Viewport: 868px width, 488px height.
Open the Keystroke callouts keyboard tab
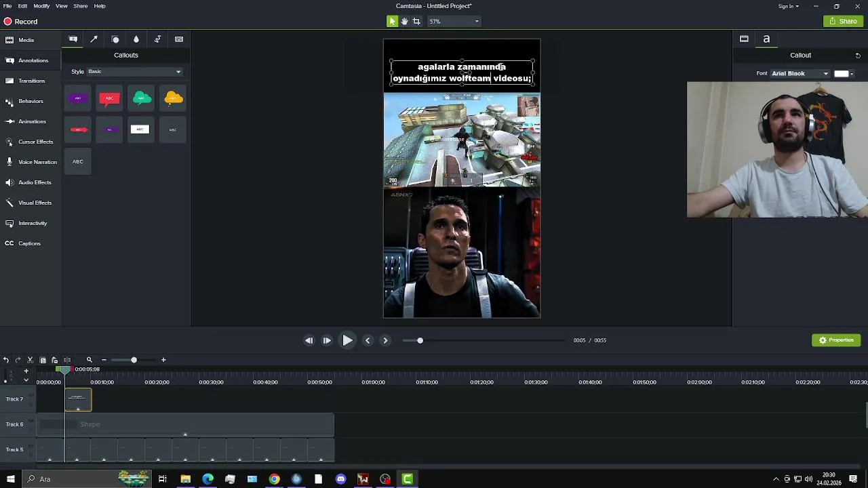[x=179, y=39]
